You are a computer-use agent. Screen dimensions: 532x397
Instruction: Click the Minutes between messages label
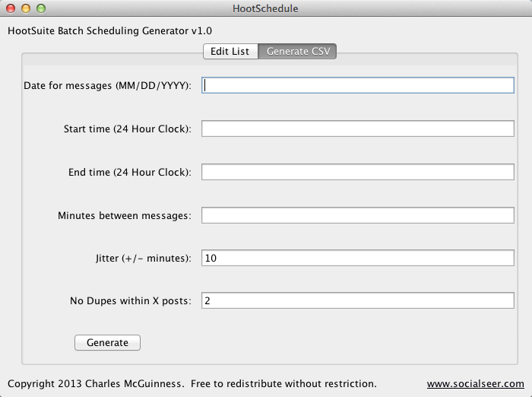coord(125,216)
